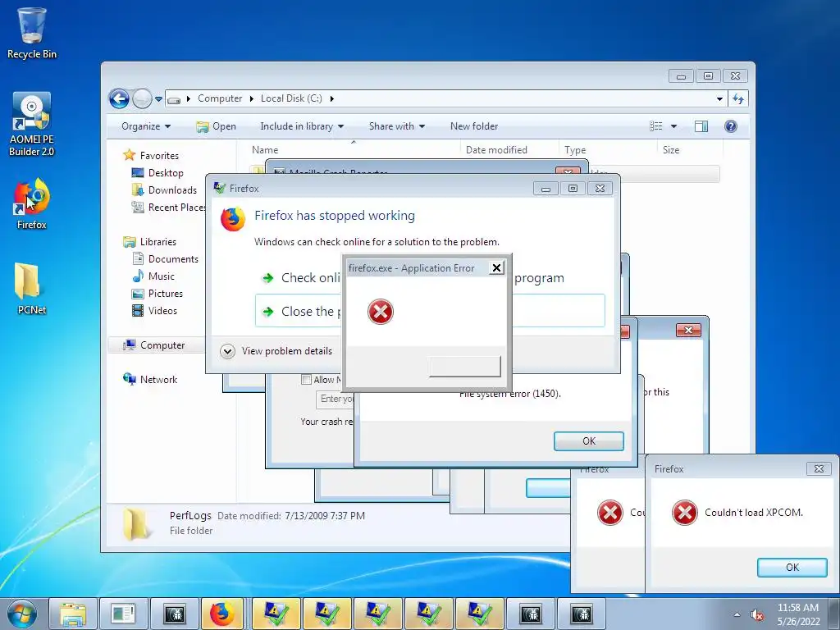Open the Windows Start menu
Viewport: 840px width, 630px height.
(x=22, y=614)
